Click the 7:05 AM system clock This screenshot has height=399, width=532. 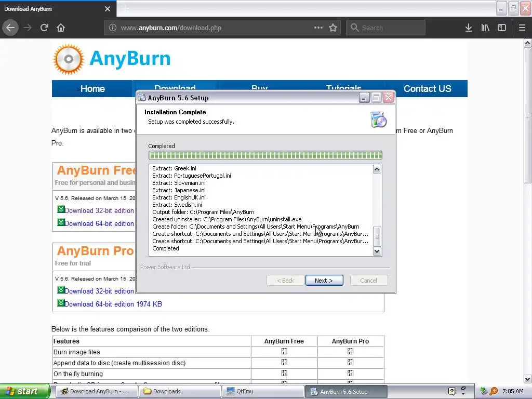coord(513,391)
